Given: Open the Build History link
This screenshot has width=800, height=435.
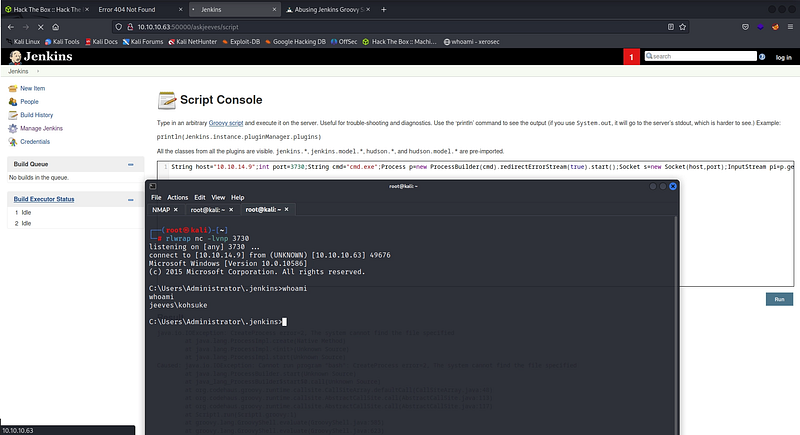Looking at the screenshot, I should [x=37, y=115].
